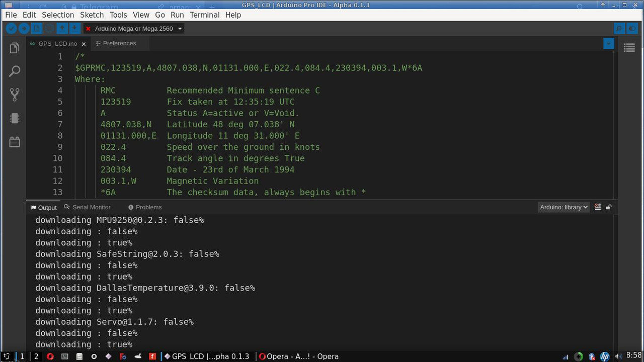The image size is (644, 362).
Task: Open the Source Control branch icon
Action: [x=14, y=95]
